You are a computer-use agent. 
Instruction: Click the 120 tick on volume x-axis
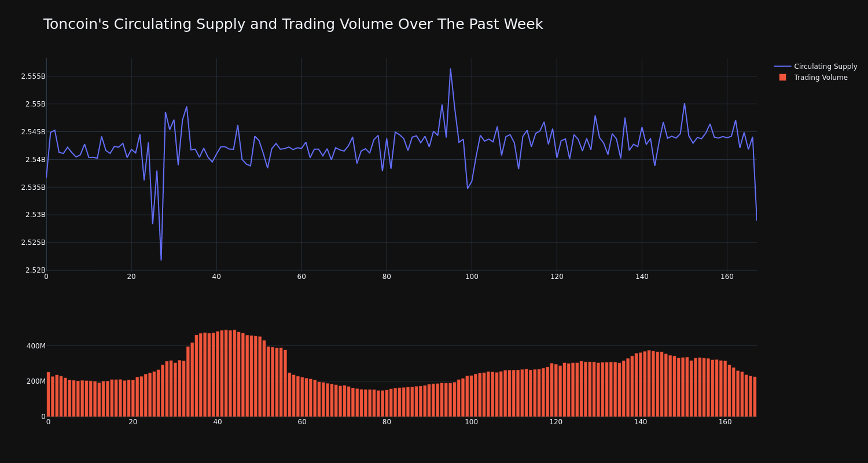556,422
